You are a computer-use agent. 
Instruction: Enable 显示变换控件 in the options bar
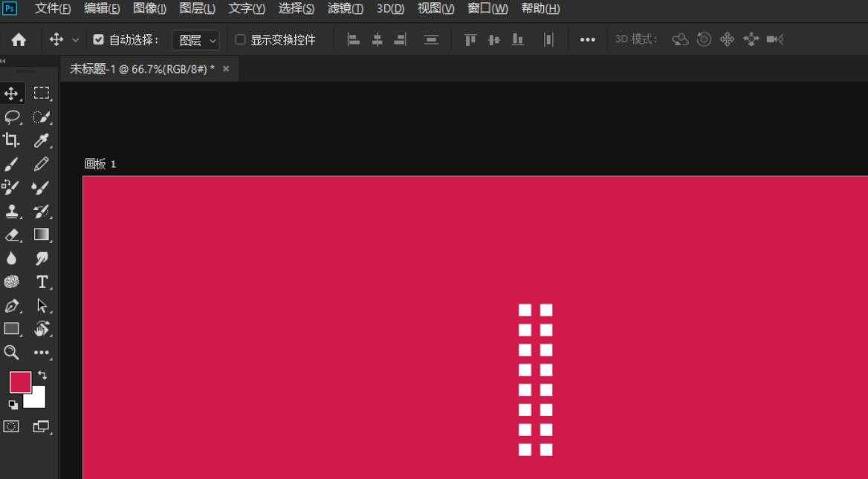(239, 39)
